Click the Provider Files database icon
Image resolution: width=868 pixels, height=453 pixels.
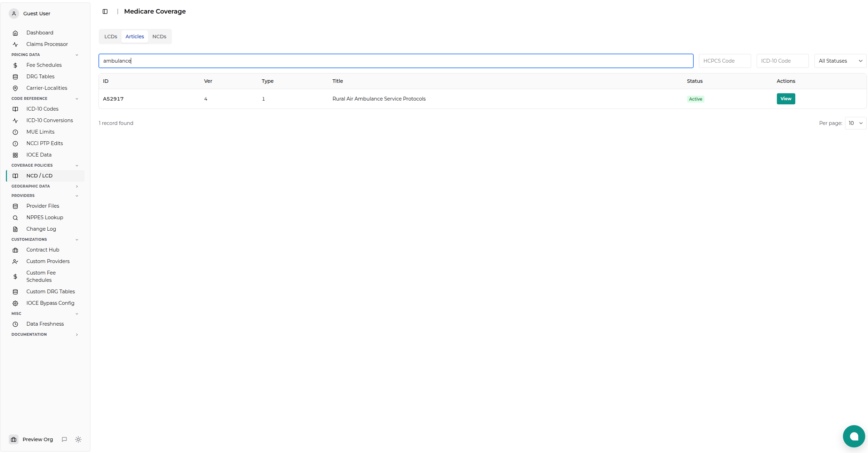click(x=15, y=206)
